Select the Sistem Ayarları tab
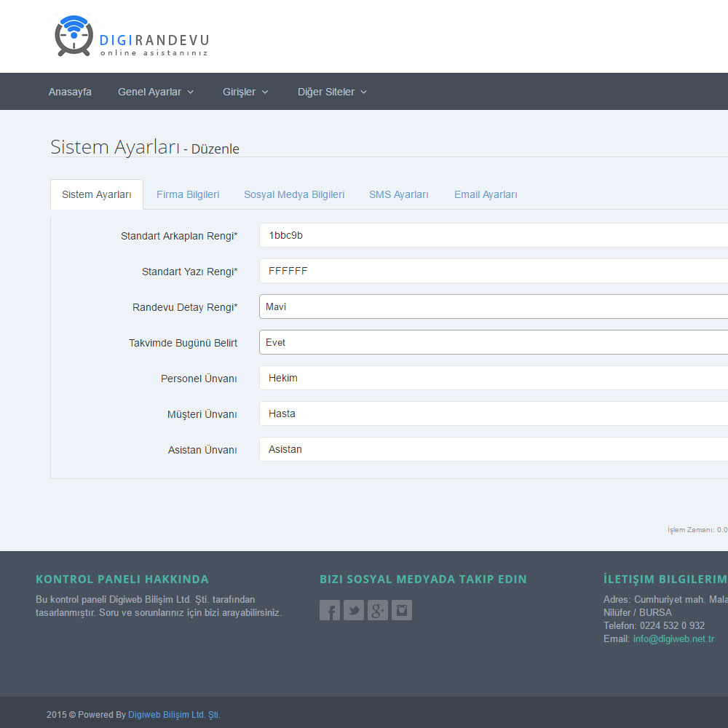 pos(97,194)
